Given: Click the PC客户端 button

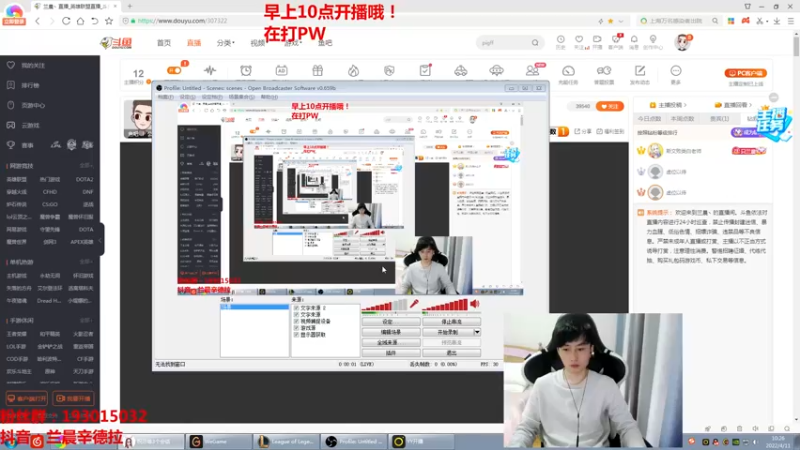Looking at the screenshot, I should (x=745, y=73).
